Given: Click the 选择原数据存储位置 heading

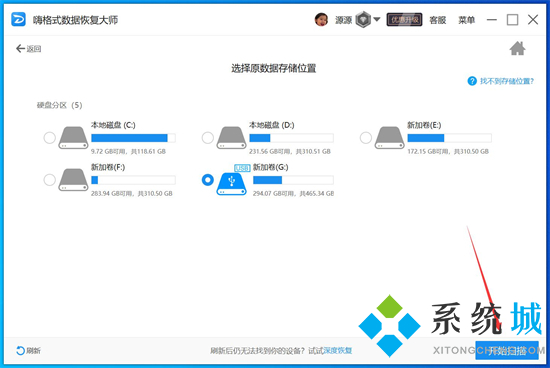Looking at the screenshot, I should coord(274,68).
